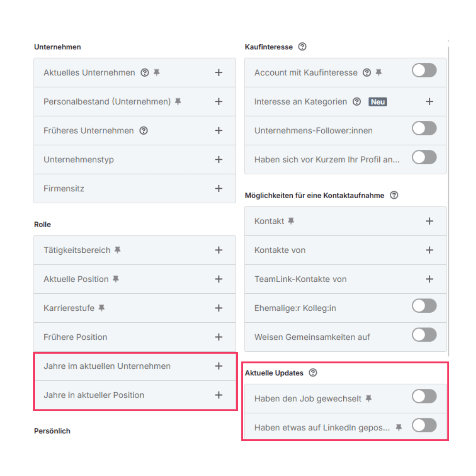The height and width of the screenshot is (476, 476).
Task: Expand the Interesse an Kategorien filter
Action: click(x=429, y=101)
